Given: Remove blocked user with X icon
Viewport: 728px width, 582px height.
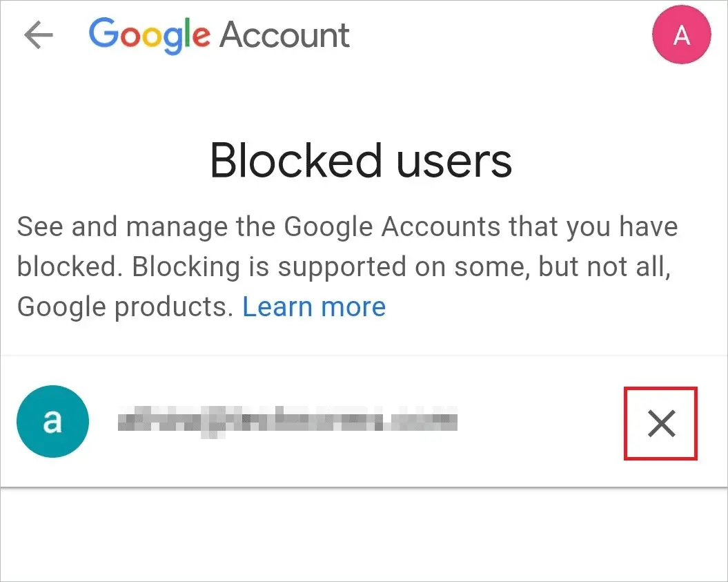Looking at the screenshot, I should click(x=661, y=424).
